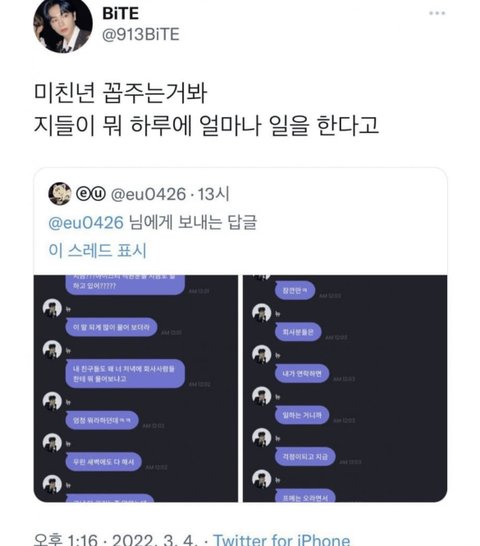This screenshot has width=480, height=546.
Task: Click the tweet timestamp 오후 1:16
Action: pyautogui.click(x=65, y=540)
